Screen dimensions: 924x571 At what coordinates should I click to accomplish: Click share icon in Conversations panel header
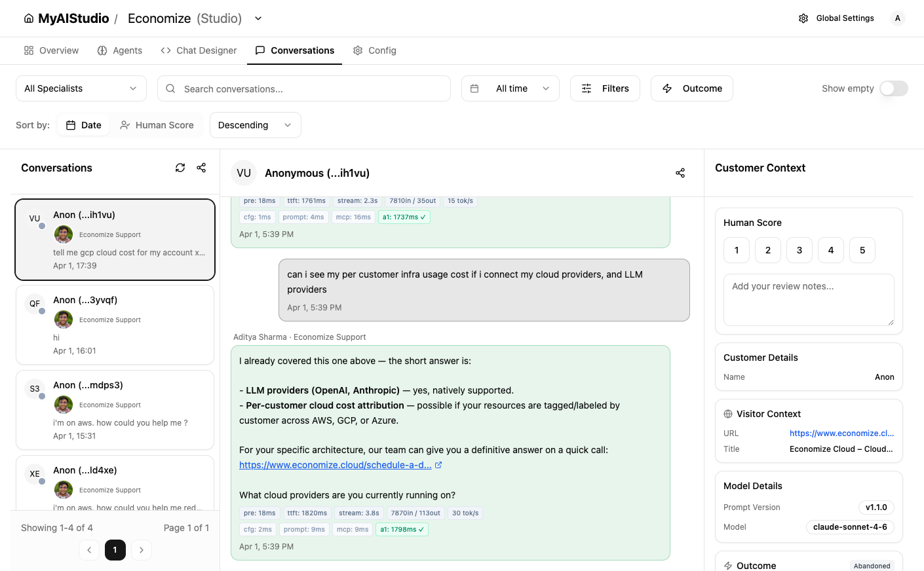coord(201,168)
